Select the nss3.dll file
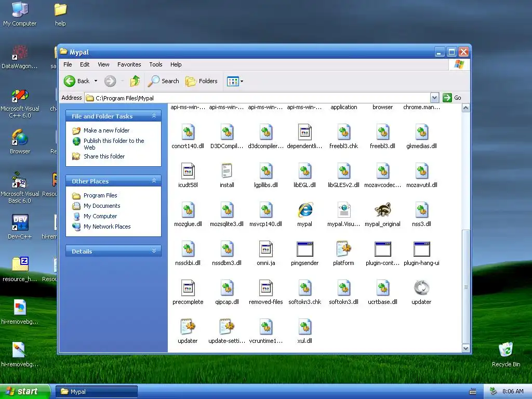 421,215
